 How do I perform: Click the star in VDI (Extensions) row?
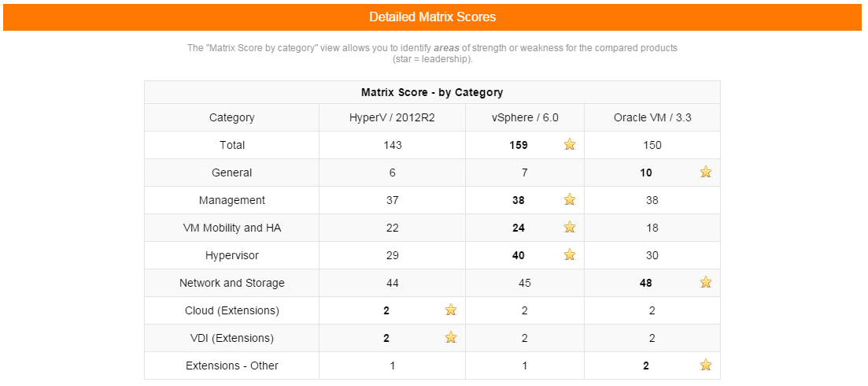coord(451,337)
